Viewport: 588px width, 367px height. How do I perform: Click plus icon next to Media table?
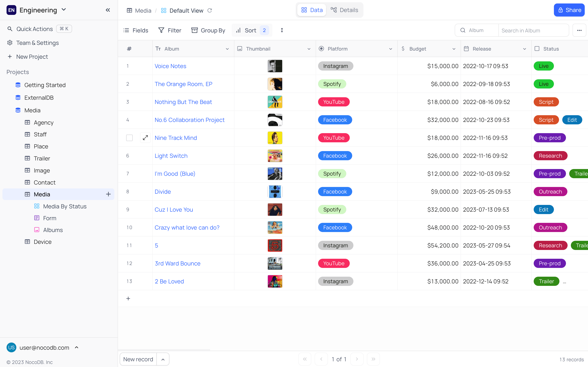click(108, 194)
